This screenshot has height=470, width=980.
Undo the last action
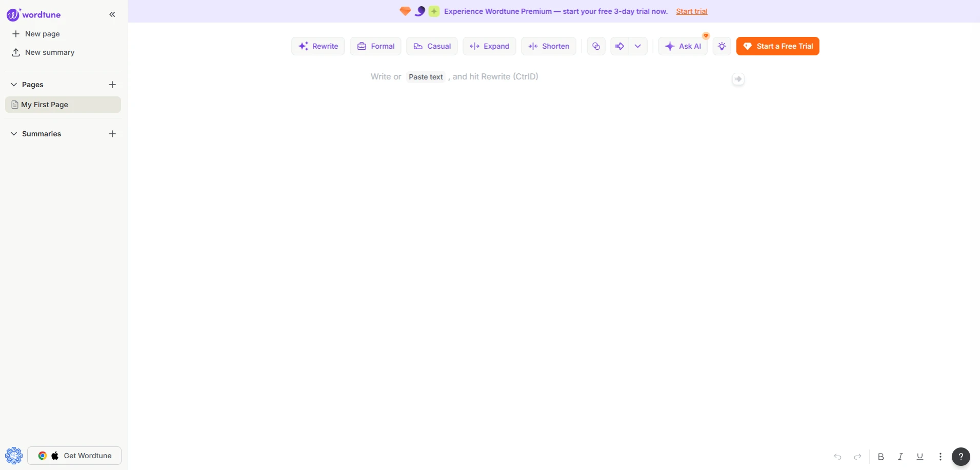[x=837, y=457]
